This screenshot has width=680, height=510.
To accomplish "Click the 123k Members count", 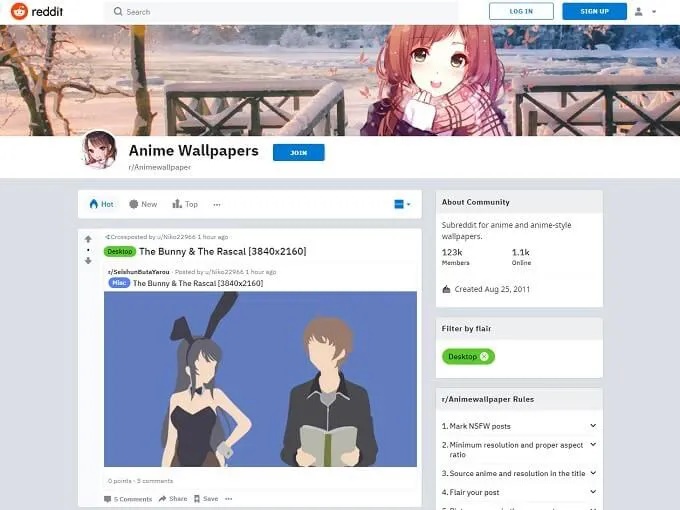I will [455, 257].
